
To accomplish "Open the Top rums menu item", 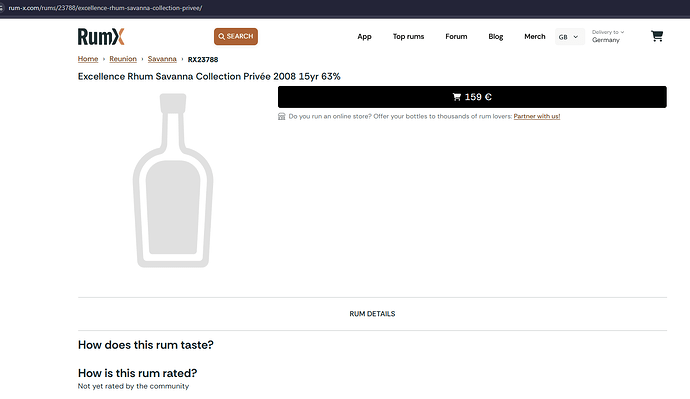I will (x=408, y=37).
